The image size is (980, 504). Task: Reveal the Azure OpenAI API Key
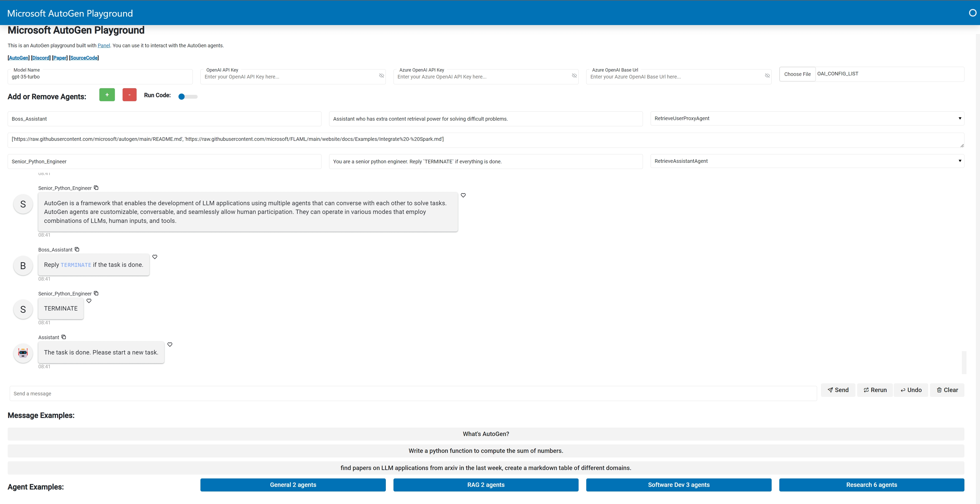[x=574, y=76]
